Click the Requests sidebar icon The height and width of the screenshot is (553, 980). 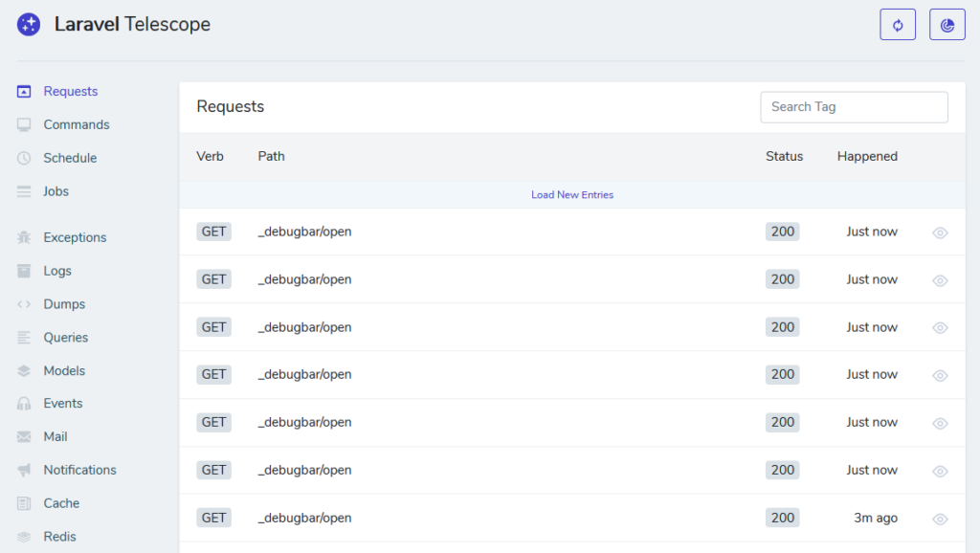24,91
